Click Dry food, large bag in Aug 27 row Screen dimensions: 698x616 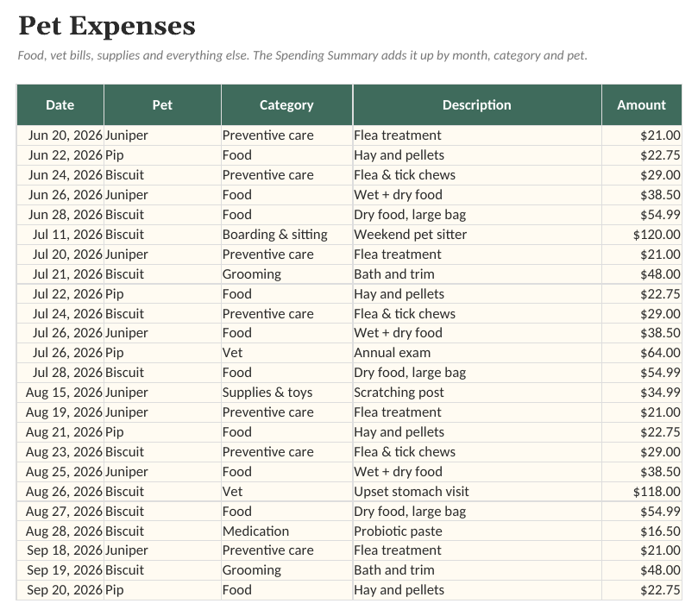[477, 512]
